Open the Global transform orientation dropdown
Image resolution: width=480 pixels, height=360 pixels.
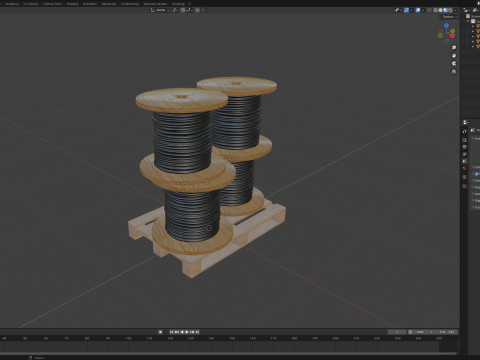[160, 10]
